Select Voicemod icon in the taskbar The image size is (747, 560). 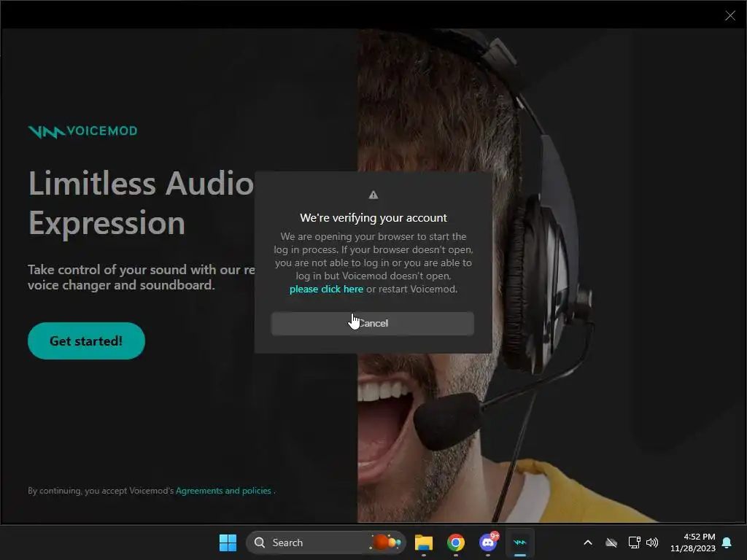(x=519, y=542)
